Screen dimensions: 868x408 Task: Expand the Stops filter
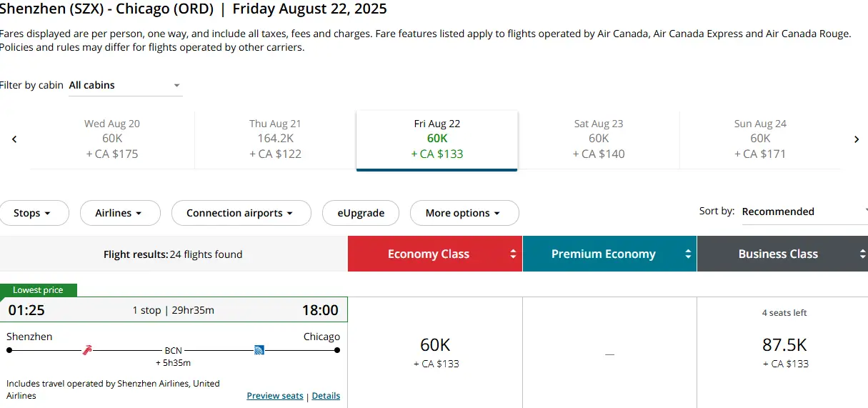click(x=33, y=213)
